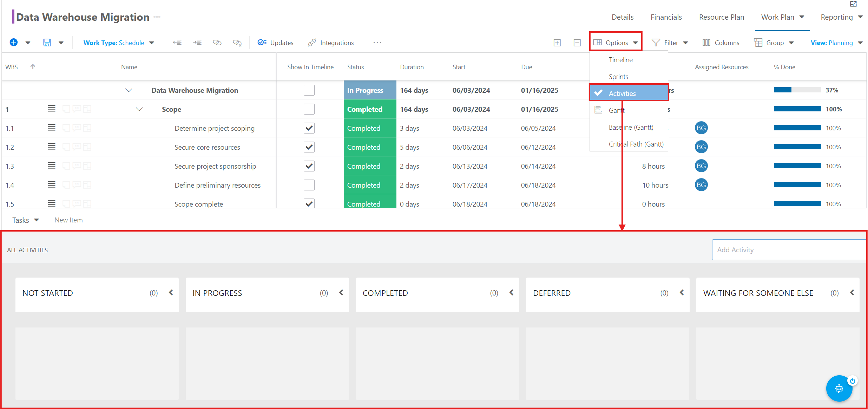Click the save disk icon
Viewport: 868px width, 409px height.
coord(47,43)
